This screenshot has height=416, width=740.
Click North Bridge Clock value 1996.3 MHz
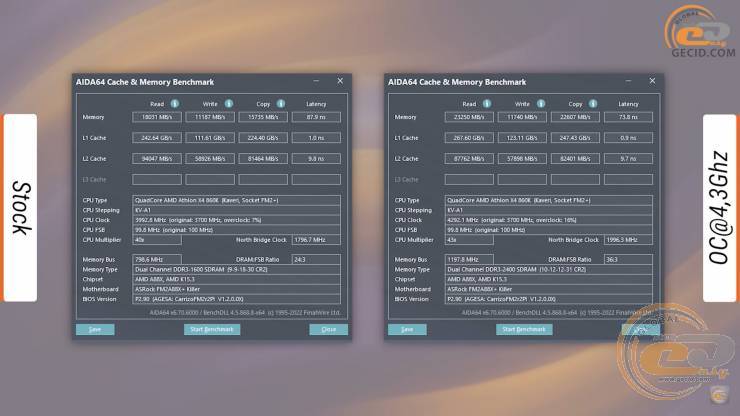click(628, 240)
